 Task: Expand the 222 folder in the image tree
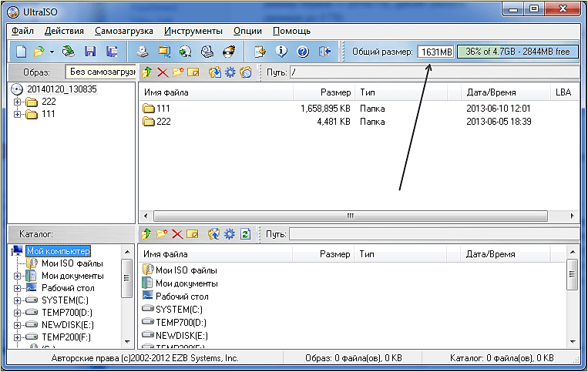(x=17, y=102)
